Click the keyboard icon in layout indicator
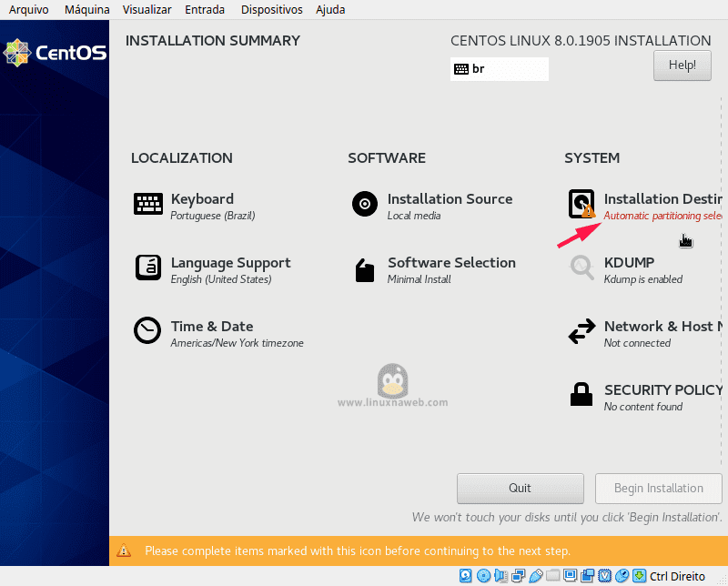Viewport: 728px width, 586px height. 461,69
